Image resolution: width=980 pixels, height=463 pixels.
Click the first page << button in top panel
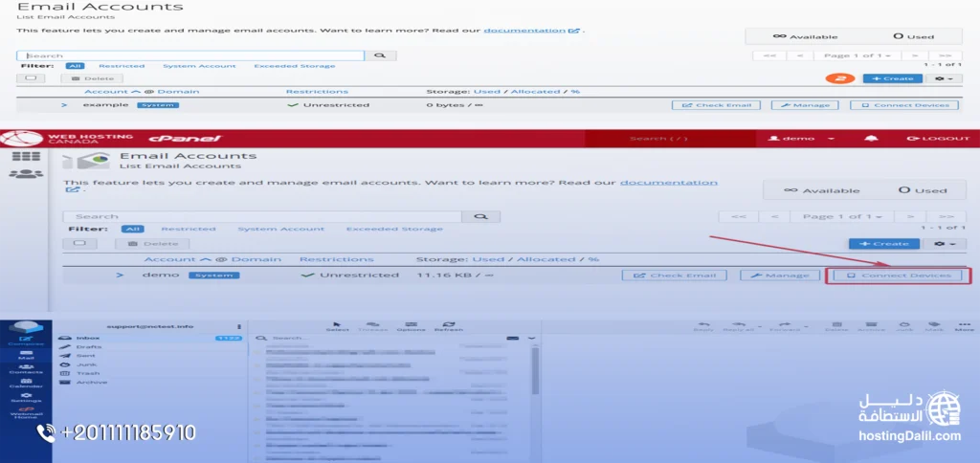(x=769, y=55)
